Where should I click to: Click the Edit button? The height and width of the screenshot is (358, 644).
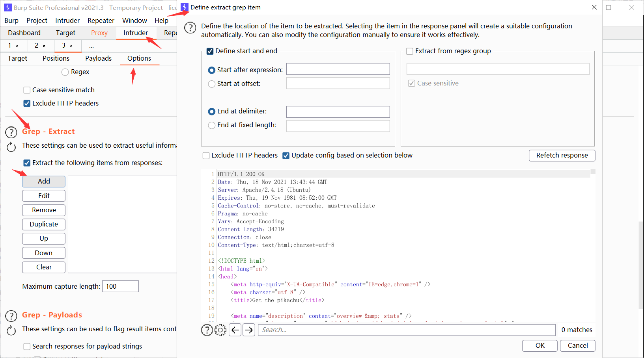click(x=44, y=196)
